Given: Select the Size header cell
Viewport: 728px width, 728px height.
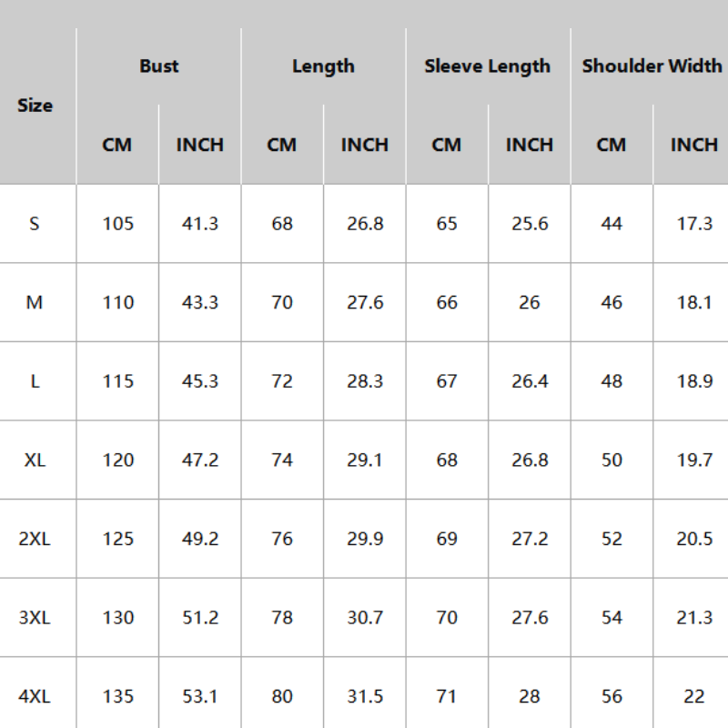Looking at the screenshot, I should click(x=35, y=106).
